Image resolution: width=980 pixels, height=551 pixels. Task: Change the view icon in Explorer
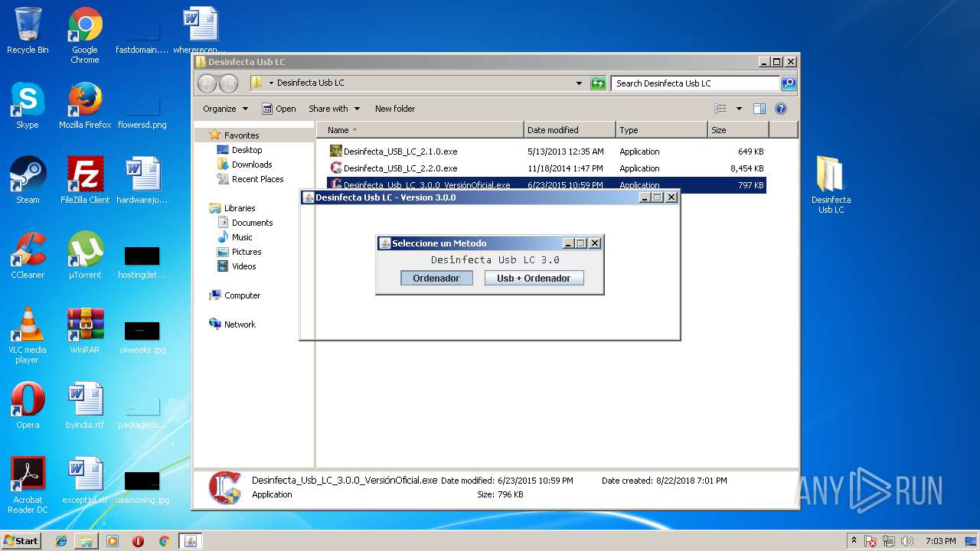(x=720, y=109)
